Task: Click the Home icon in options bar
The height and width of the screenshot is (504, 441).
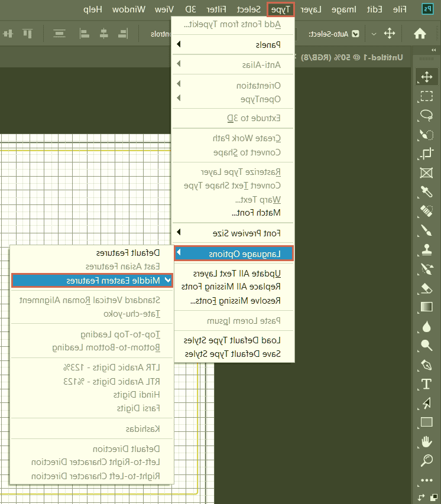Action: tap(420, 34)
